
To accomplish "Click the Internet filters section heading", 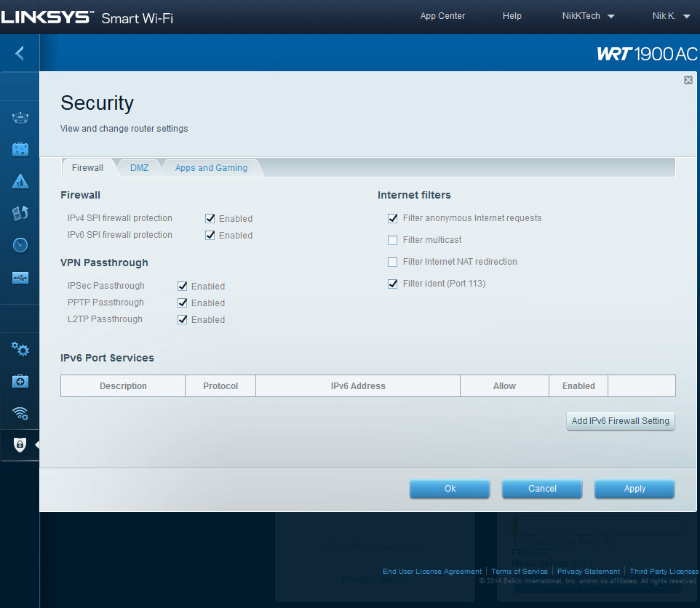I will point(414,195).
